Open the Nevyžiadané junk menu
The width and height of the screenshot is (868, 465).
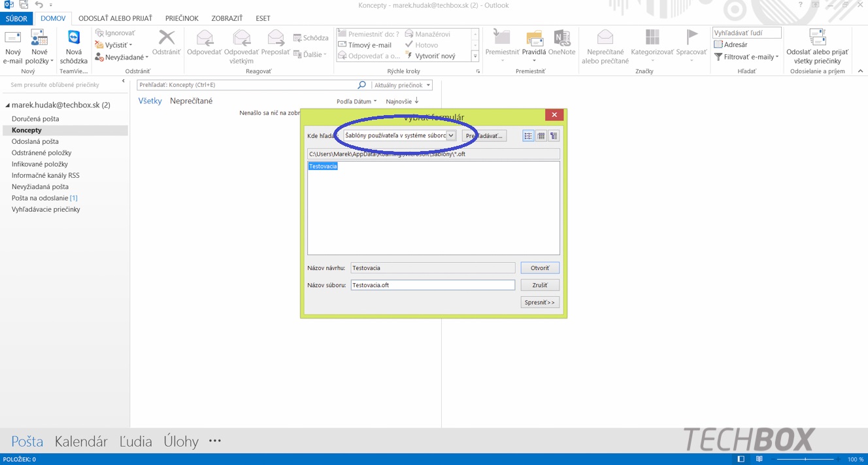click(122, 58)
